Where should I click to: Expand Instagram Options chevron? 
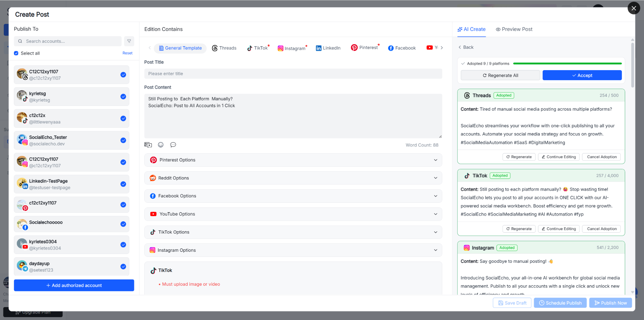[x=436, y=250]
